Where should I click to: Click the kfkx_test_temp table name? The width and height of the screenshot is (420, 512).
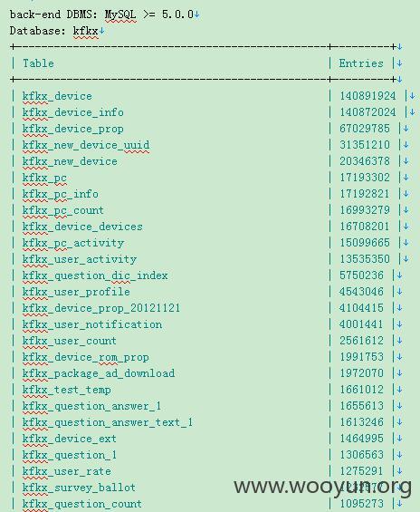click(x=66, y=390)
